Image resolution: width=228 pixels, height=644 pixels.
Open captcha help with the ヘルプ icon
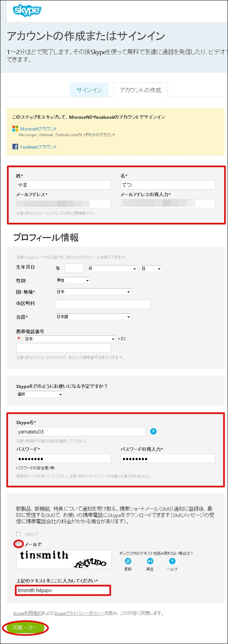coord(172,561)
